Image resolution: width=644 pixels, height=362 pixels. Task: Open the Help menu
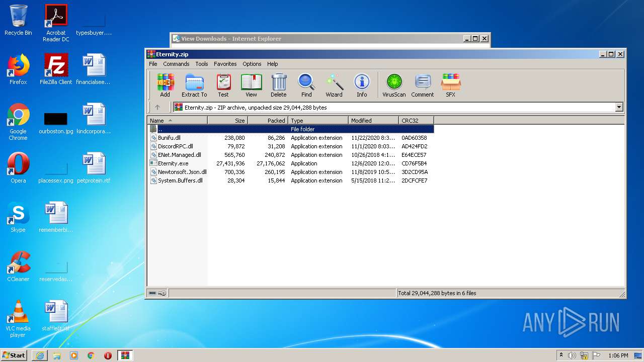(272, 64)
